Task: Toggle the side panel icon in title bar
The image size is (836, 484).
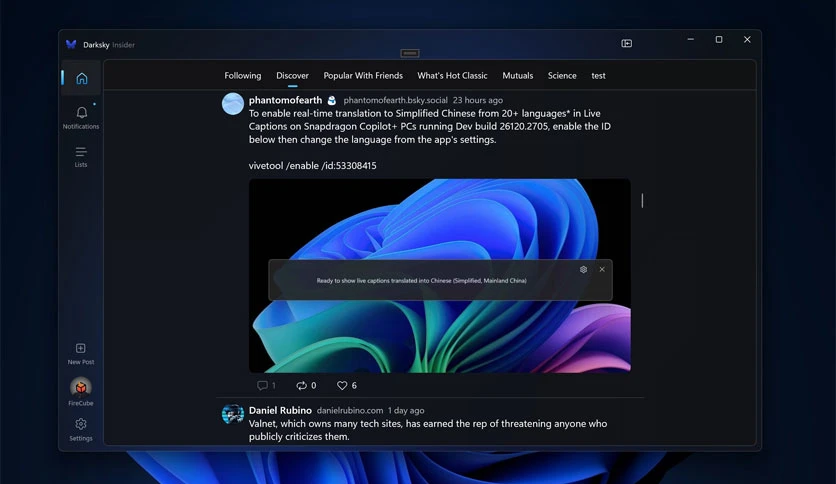Action: click(x=626, y=43)
